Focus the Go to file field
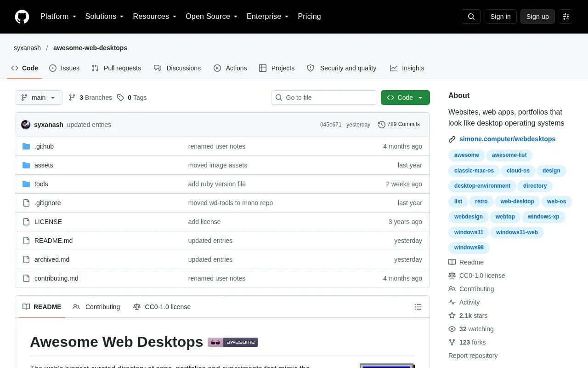Viewport: 588px width, 368px height. [324, 98]
